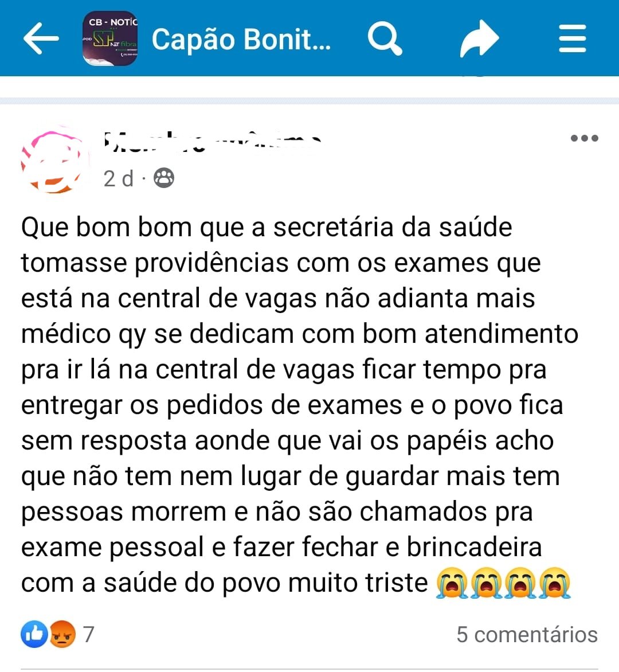Tap the angry reaction icon

(62, 634)
